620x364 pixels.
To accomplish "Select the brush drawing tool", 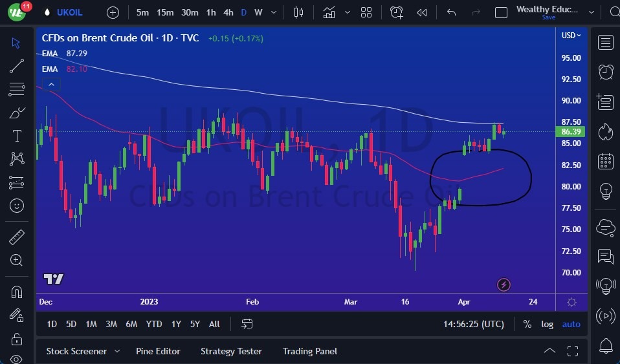I will [x=16, y=112].
